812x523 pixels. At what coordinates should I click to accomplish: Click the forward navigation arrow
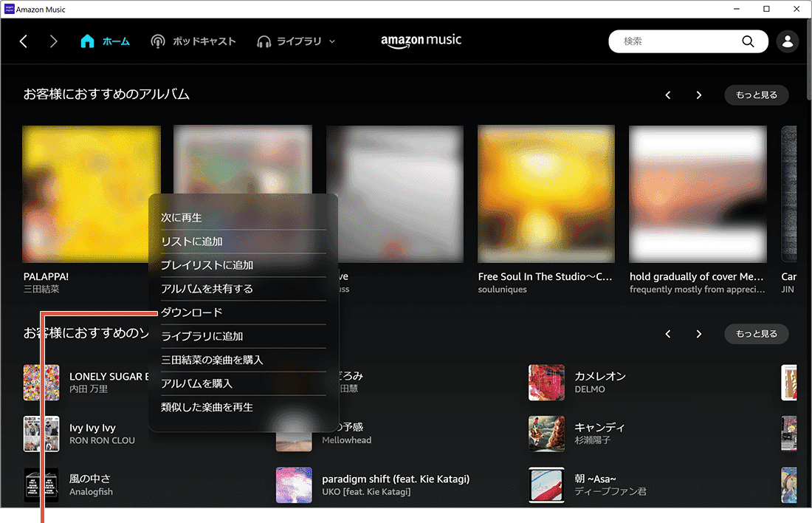pos(53,41)
